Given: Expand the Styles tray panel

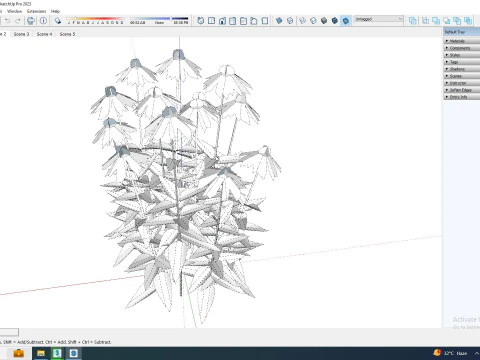Looking at the screenshot, I should pyautogui.click(x=462, y=55).
